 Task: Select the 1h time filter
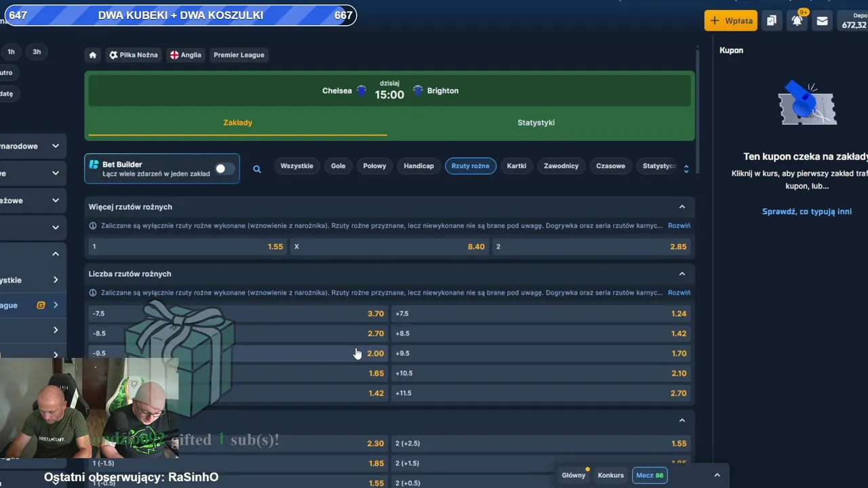pos(11,52)
